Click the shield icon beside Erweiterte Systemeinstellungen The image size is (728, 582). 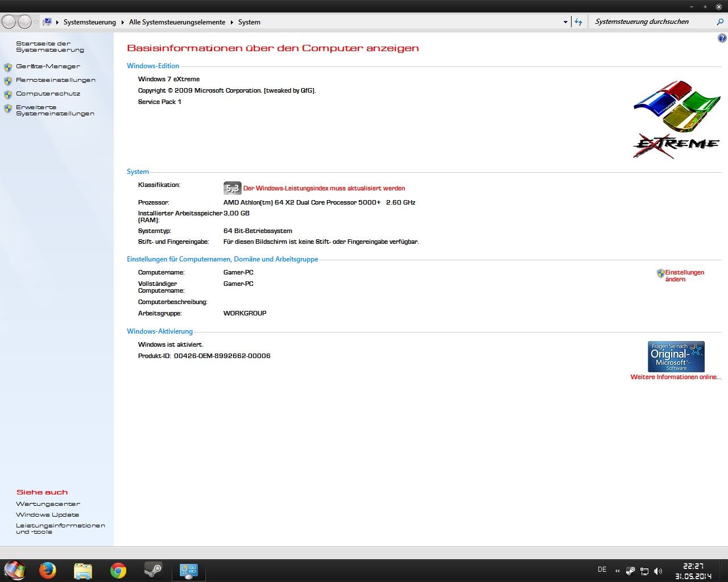(x=8, y=109)
